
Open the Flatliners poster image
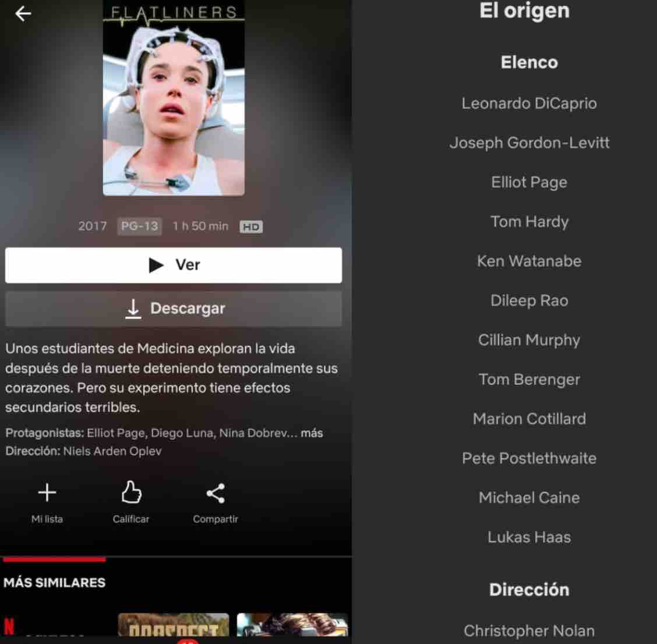(174, 99)
